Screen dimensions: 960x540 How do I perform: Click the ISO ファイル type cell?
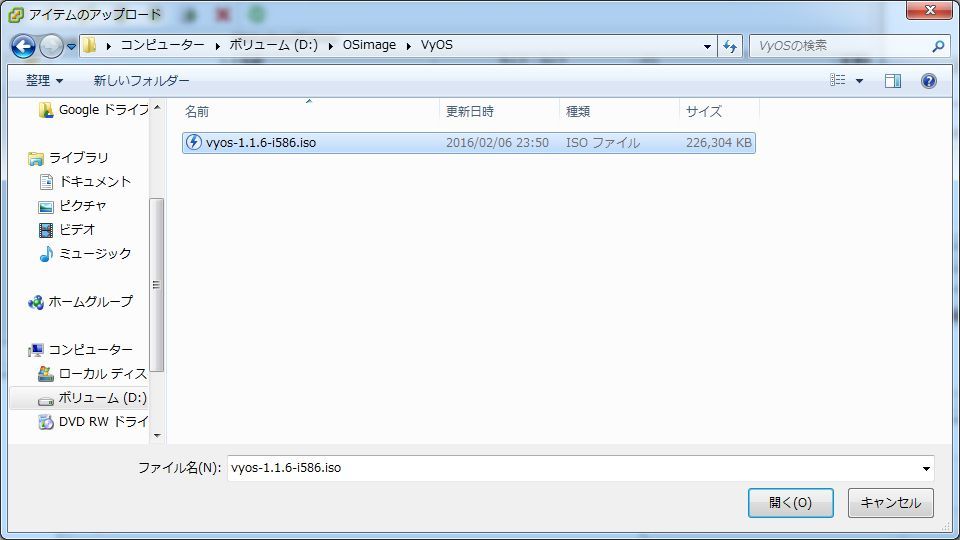click(x=603, y=143)
